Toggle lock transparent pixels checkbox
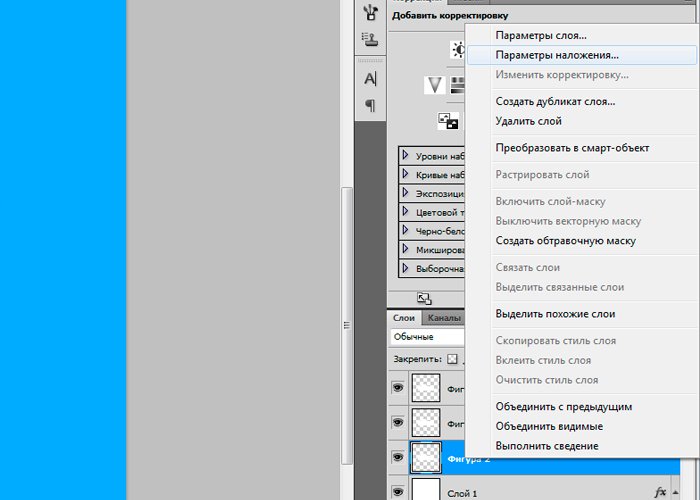Viewport: 700px width, 500px height. pyautogui.click(x=452, y=358)
